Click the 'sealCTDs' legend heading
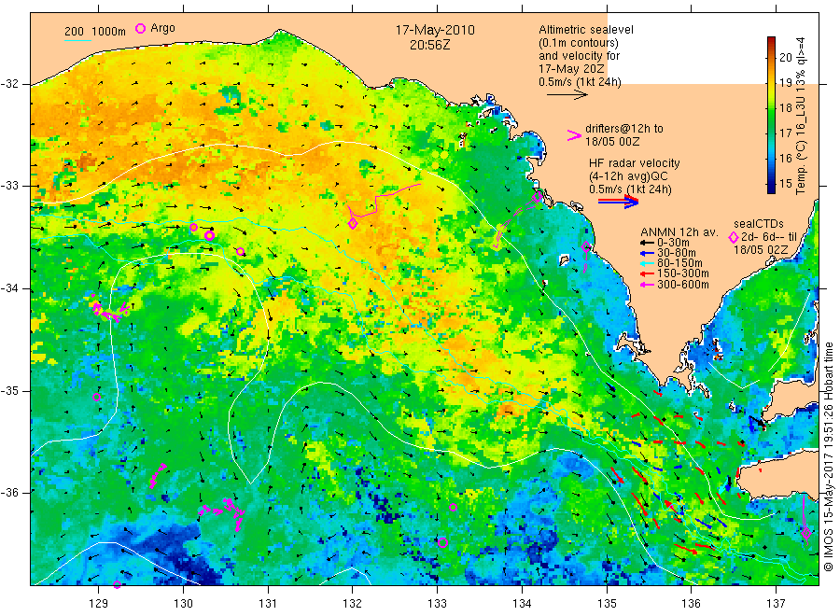Viewport: 840px width, 616px height. [758, 224]
